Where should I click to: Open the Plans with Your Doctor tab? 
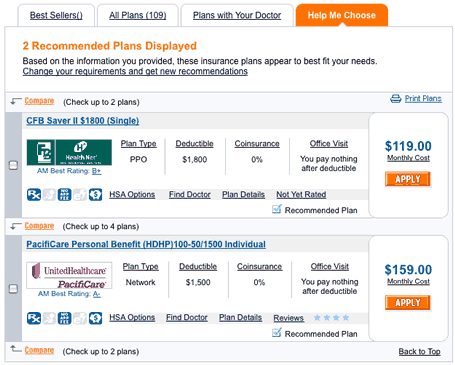[x=237, y=15]
